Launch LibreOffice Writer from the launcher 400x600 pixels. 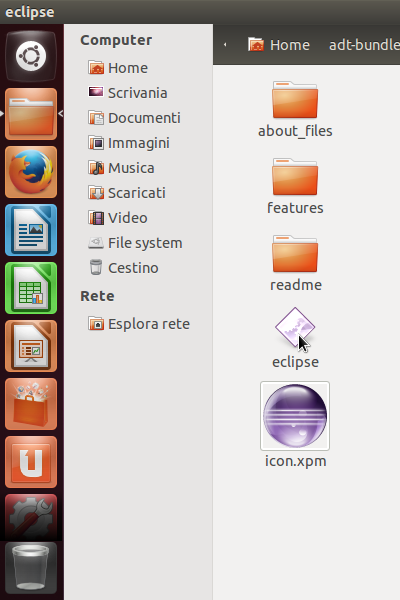[x=31, y=230]
